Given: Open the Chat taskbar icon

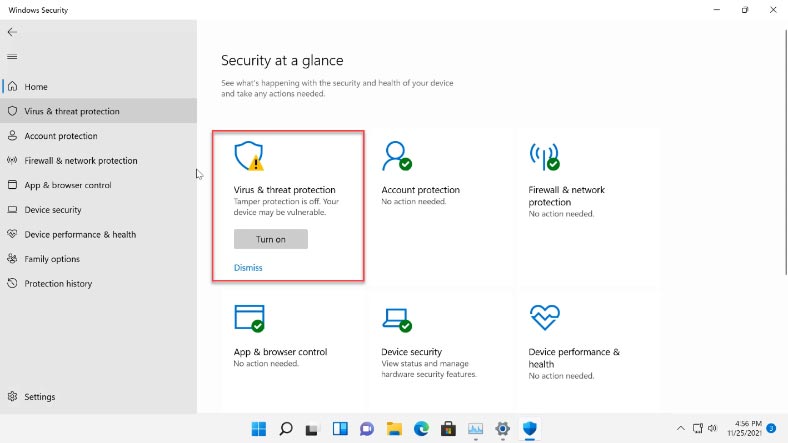Looking at the screenshot, I should 367,429.
